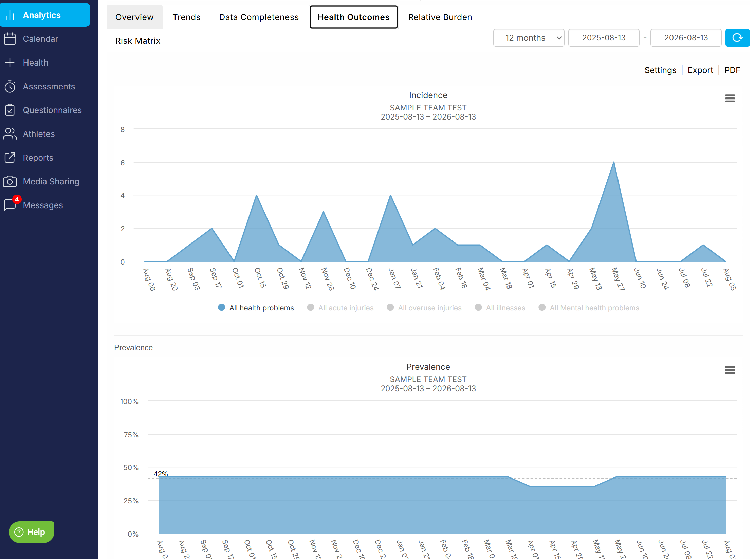Click the Oct 15 incidence peak point
756x559 pixels.
[257, 195]
